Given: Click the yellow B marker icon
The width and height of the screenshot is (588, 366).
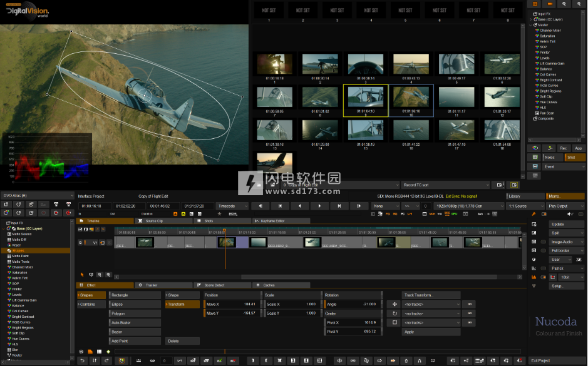Looking at the screenshot, I should pos(183,214).
